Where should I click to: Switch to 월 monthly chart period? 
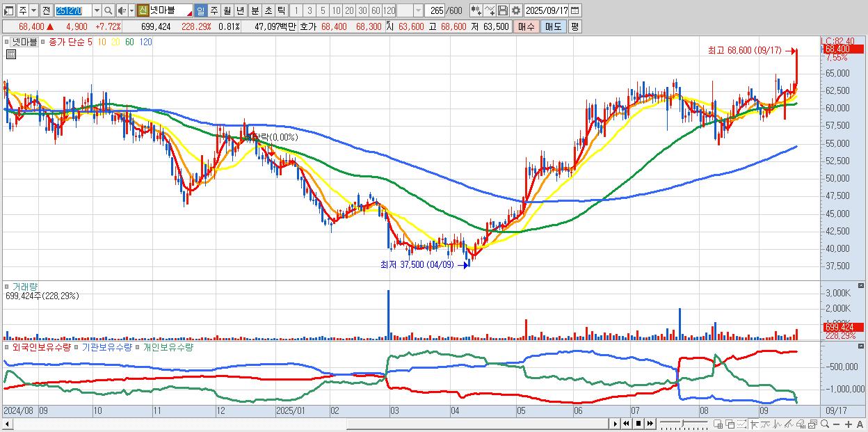point(227,10)
